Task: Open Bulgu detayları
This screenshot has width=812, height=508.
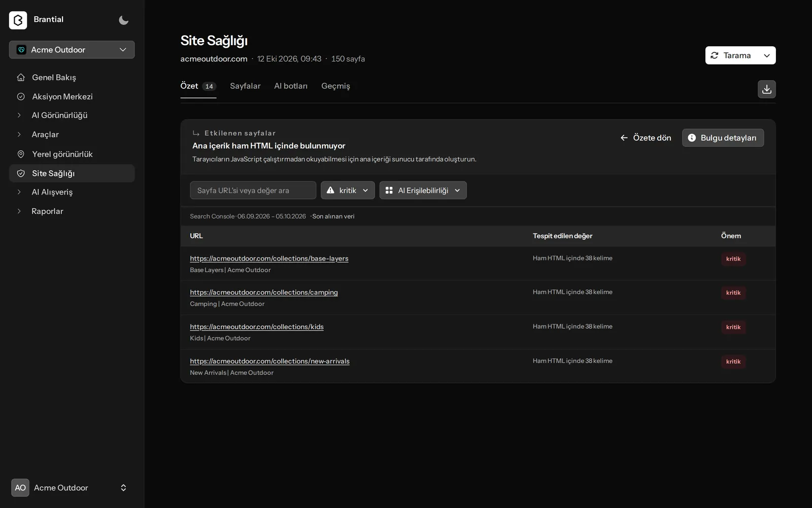Action: 723,138
